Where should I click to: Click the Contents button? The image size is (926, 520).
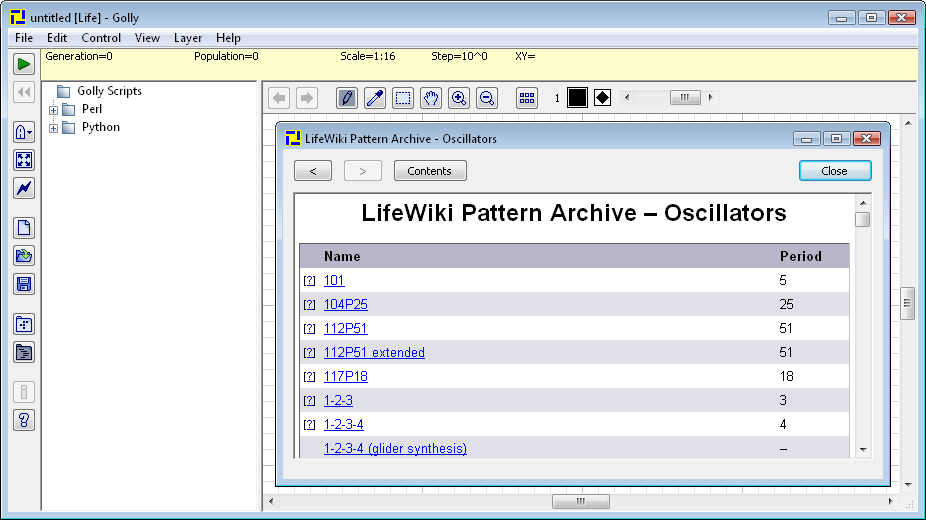(x=430, y=171)
